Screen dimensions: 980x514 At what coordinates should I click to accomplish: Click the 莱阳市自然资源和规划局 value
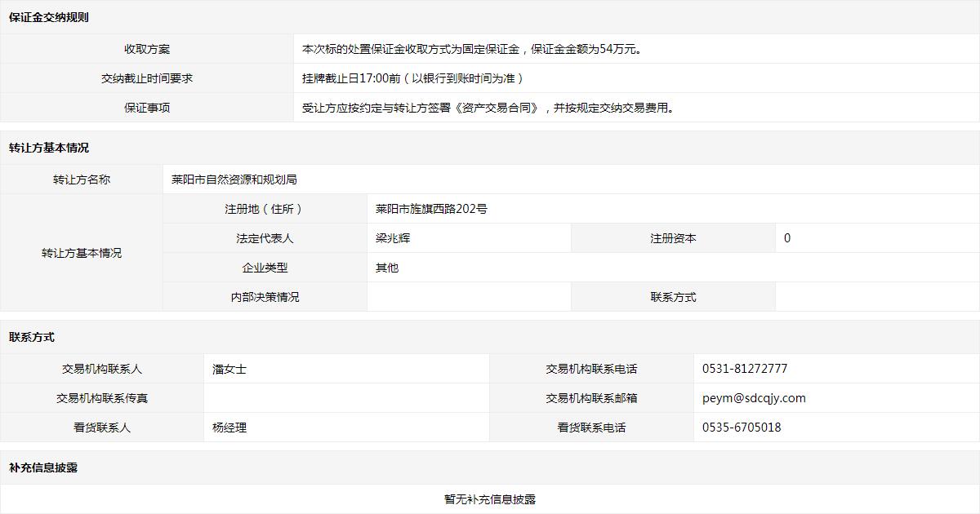pyautogui.click(x=234, y=179)
